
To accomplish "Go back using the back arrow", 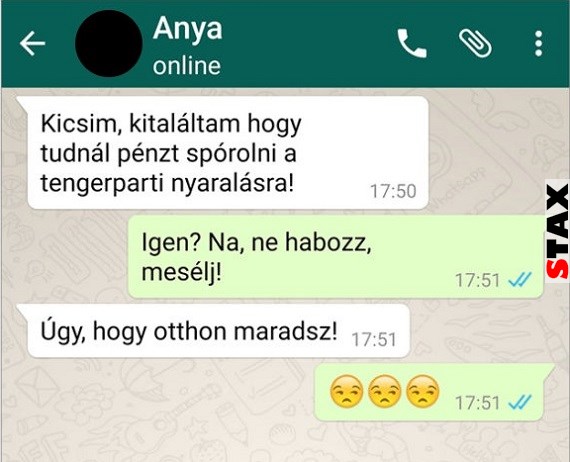I will click(32, 43).
